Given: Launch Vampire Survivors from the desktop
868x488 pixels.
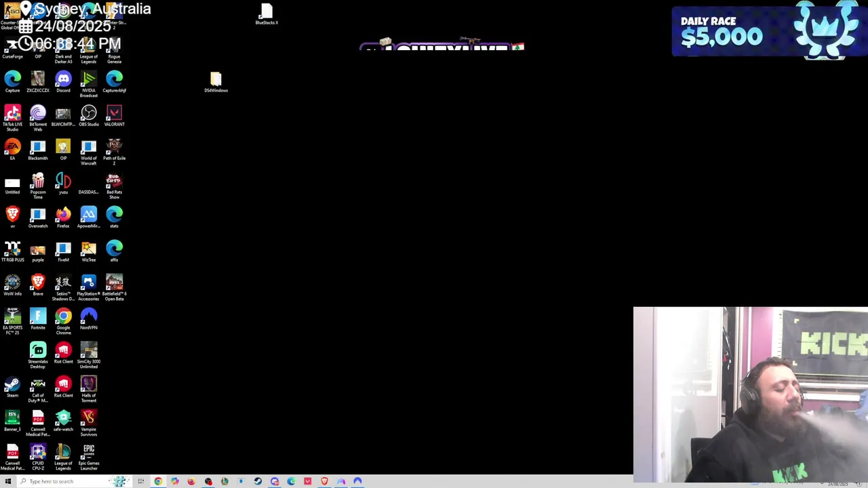Looking at the screenshot, I should [89, 422].
